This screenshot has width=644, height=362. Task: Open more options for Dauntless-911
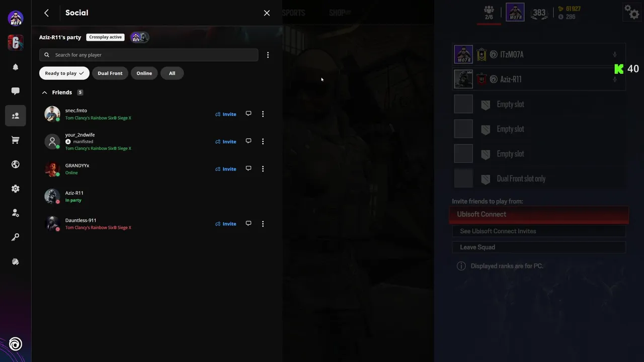pyautogui.click(x=263, y=224)
